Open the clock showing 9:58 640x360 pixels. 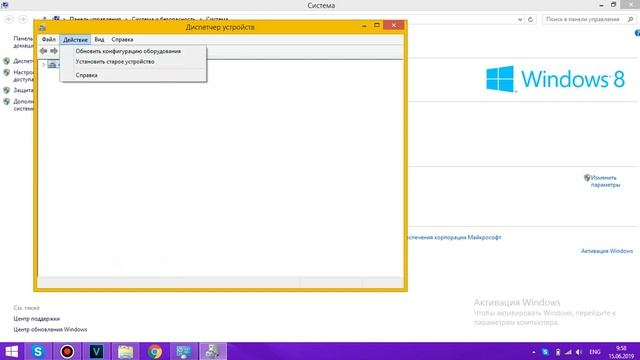(x=621, y=352)
